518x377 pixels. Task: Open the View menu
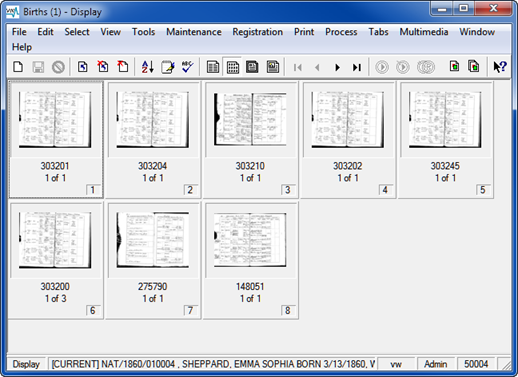click(x=111, y=32)
